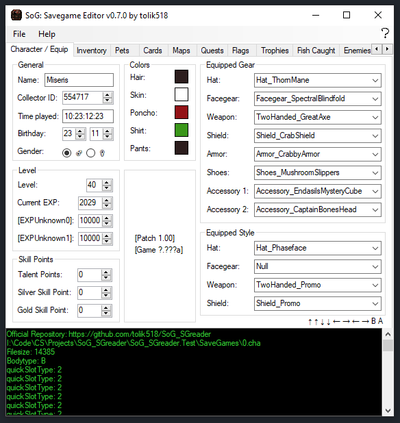Adjust the Current EXP spinner
The width and height of the screenshot is (400, 423).
point(107,203)
